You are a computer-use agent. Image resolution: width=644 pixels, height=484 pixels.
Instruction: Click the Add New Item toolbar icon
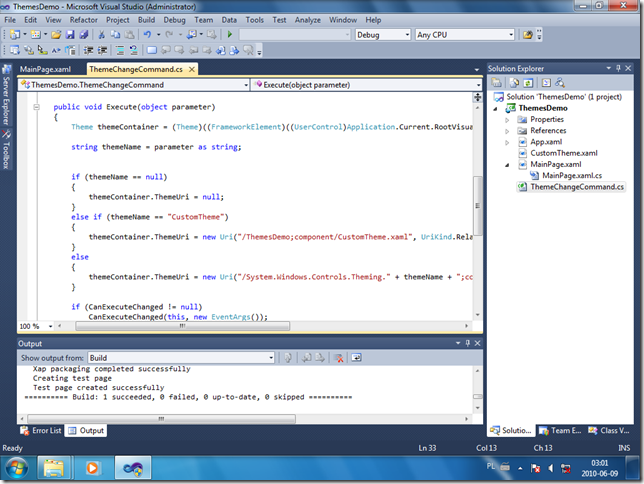click(36, 35)
